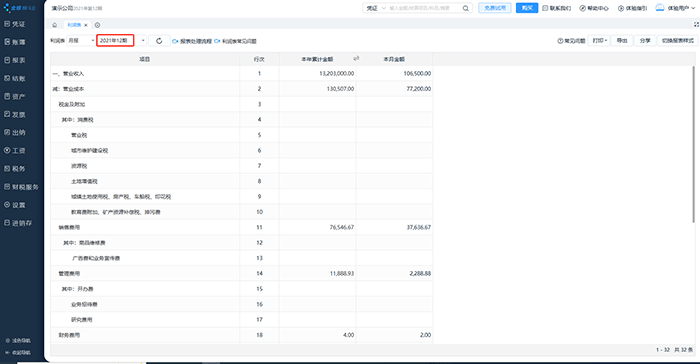Click the 项目 column header
This screenshot has width=700, height=364.
(x=145, y=59)
